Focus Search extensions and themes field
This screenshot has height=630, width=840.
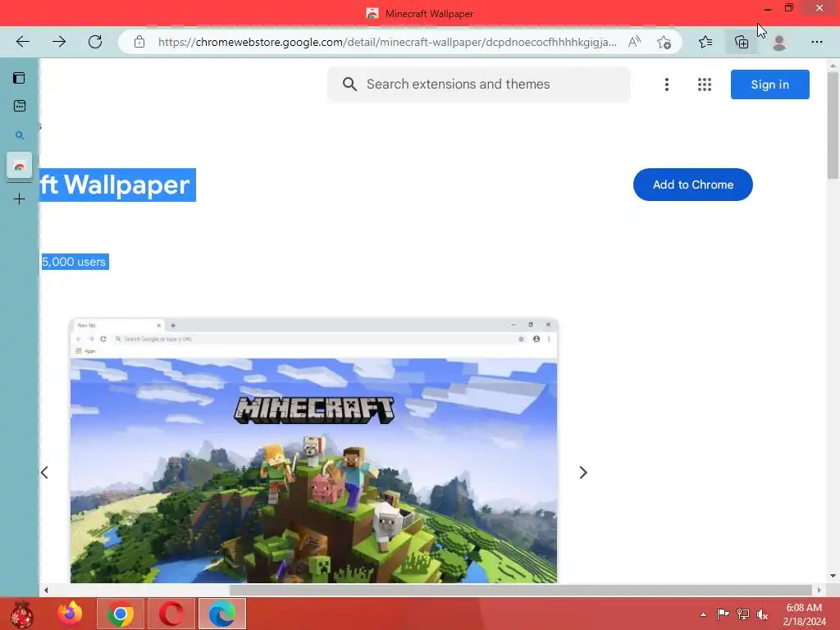pyautogui.click(x=479, y=84)
